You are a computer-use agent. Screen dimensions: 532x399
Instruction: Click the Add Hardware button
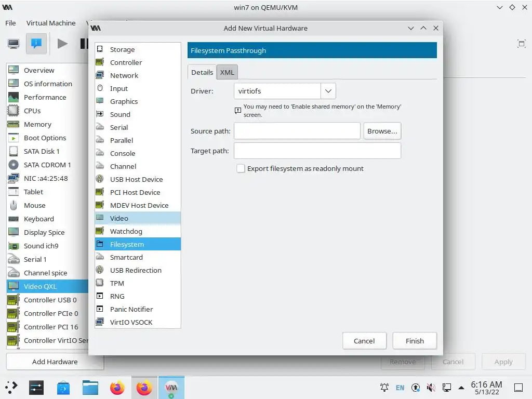[55, 362]
